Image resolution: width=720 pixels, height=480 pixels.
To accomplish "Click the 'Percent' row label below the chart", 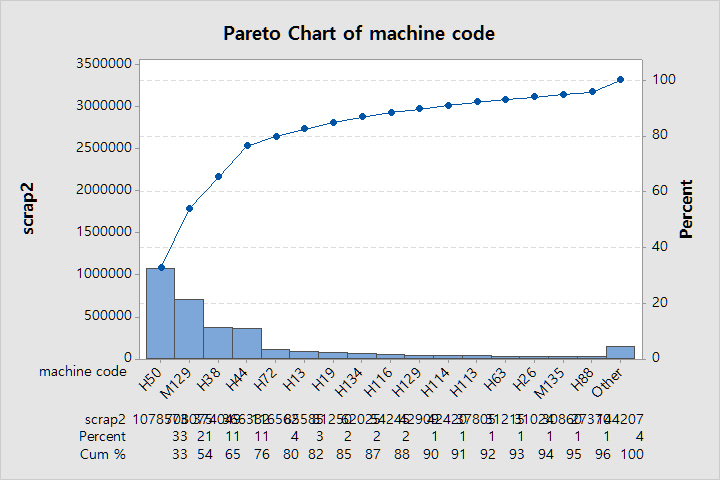I will [103, 437].
